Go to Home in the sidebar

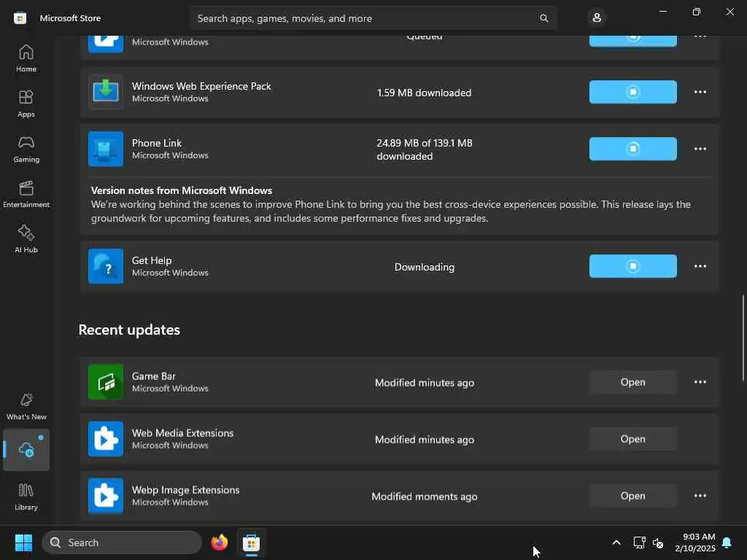click(x=26, y=58)
